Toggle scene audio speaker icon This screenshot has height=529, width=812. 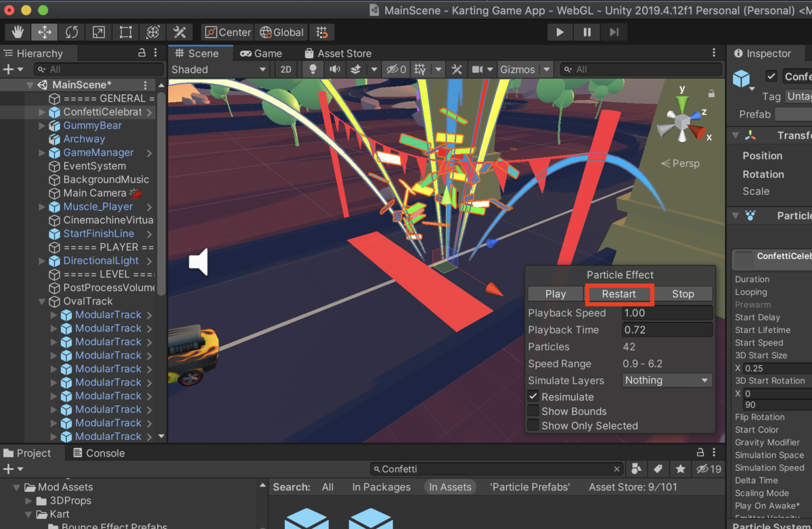[x=335, y=69]
